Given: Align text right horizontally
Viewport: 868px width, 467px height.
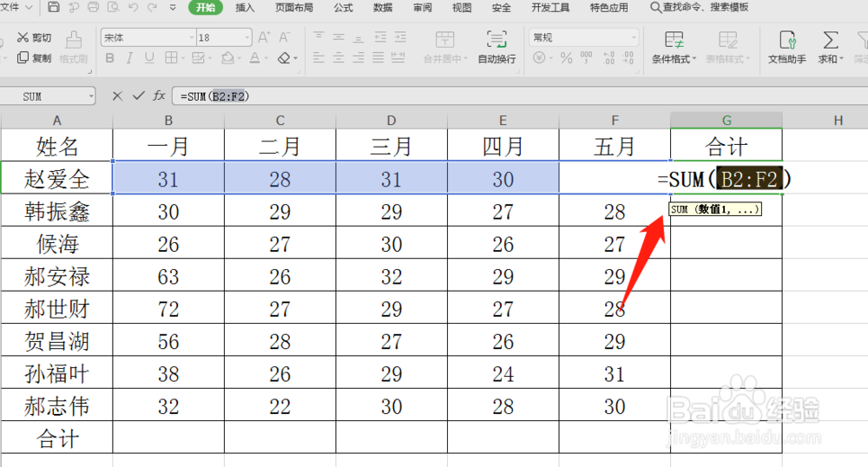Looking at the screenshot, I should pyautogui.click(x=358, y=57).
